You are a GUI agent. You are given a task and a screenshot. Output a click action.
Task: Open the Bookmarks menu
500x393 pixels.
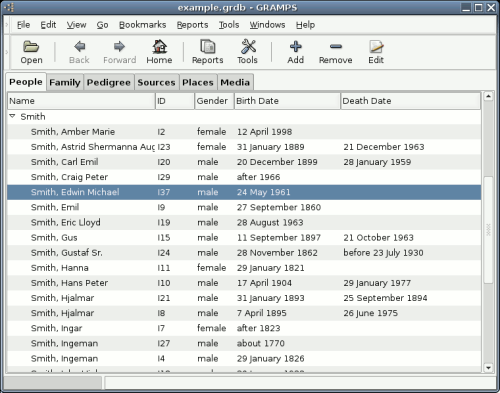[142, 25]
